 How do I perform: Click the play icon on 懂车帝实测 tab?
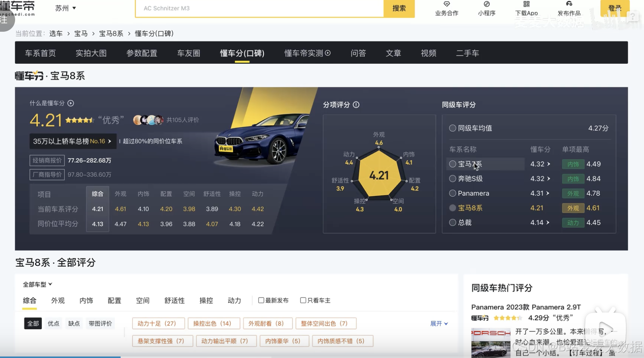point(328,53)
